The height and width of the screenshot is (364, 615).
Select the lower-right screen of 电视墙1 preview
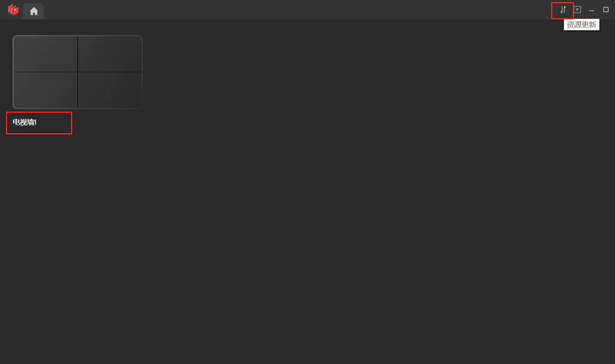click(110, 90)
